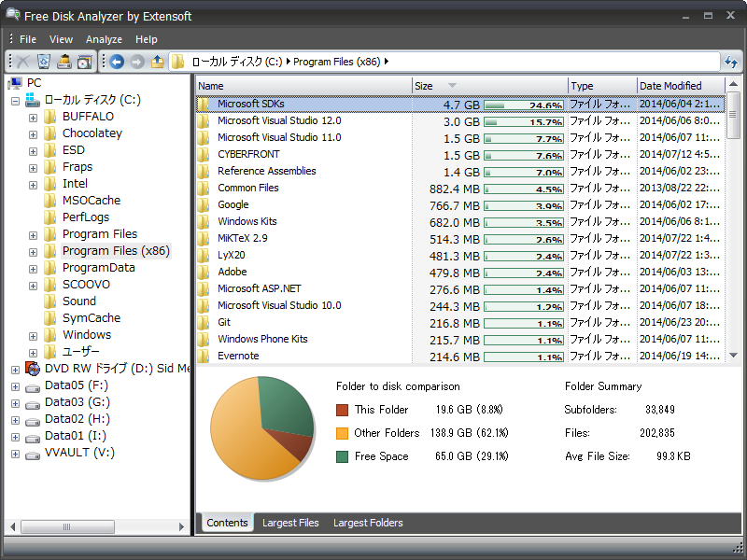747x560 pixels.
Task: Collapse the local disk C: node
Action: pyautogui.click(x=15, y=101)
